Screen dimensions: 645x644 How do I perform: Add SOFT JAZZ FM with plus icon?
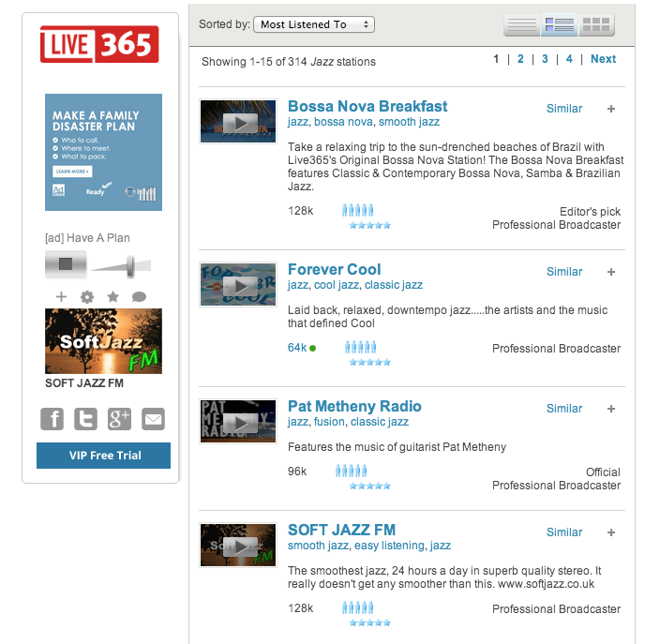coord(611,532)
